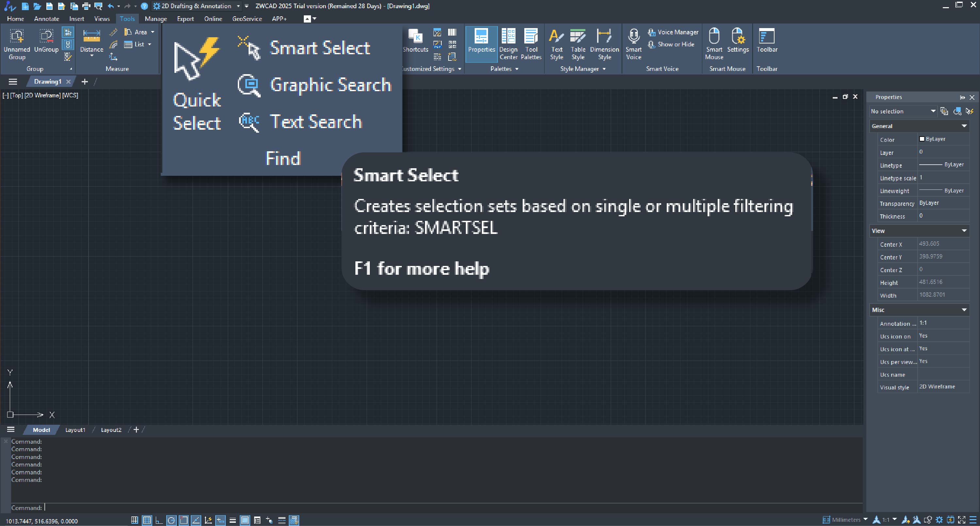980x526 pixels.
Task: Click the Quick Select tool
Action: point(197,84)
